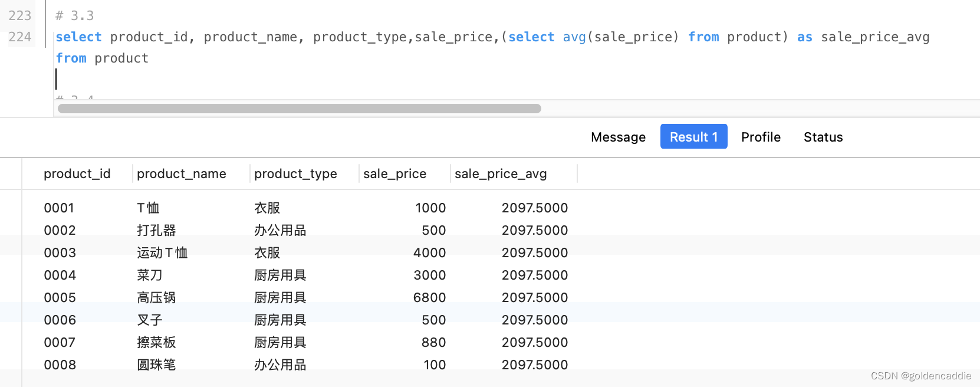Click the 'from product' line in editor
980x387 pixels.
click(102, 58)
